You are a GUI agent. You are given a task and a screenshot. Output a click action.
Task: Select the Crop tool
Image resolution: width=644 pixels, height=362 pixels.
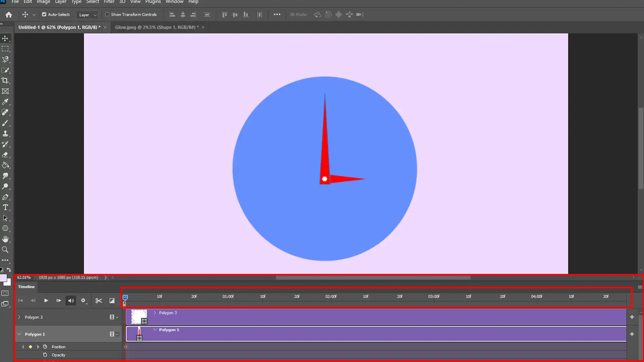[x=5, y=80]
